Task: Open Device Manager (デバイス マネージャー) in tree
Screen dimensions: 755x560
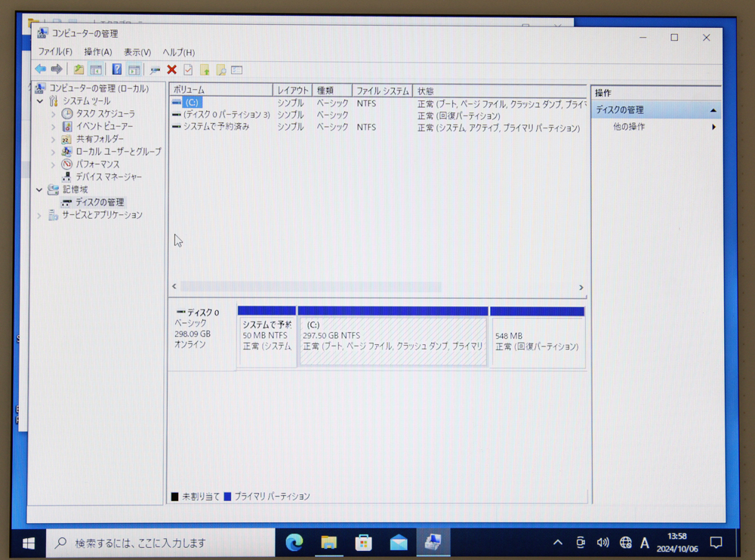Action: coord(108,177)
